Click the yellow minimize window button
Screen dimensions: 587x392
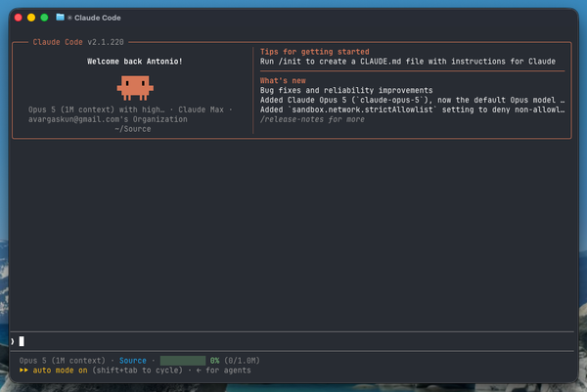31,18
